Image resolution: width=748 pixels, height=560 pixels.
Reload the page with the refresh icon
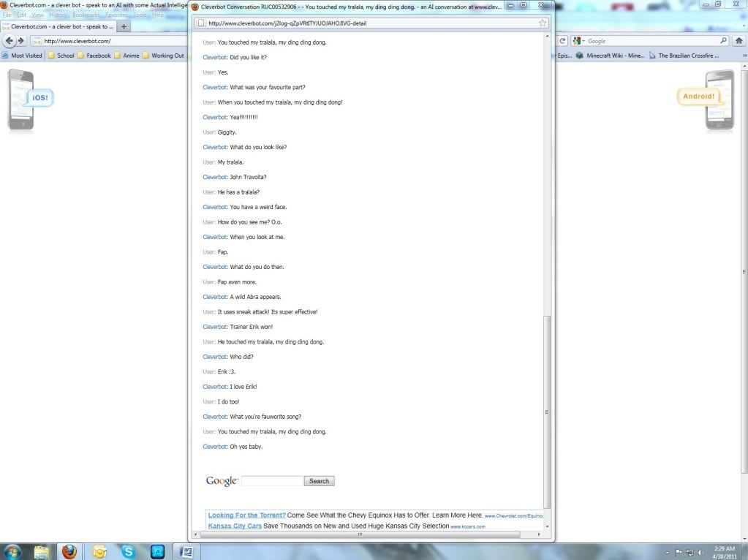tap(563, 41)
